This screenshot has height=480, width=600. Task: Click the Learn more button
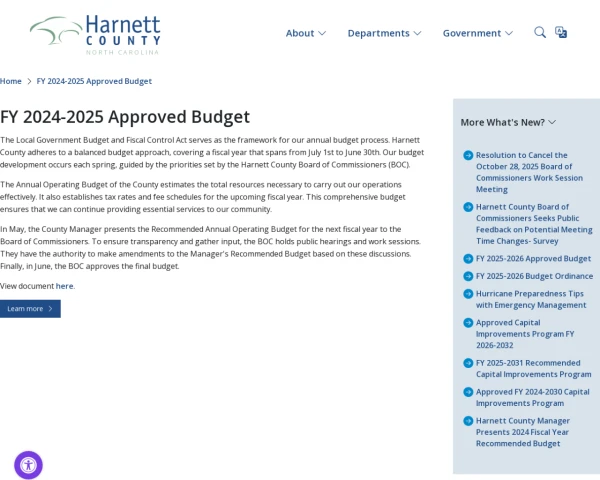pos(30,309)
